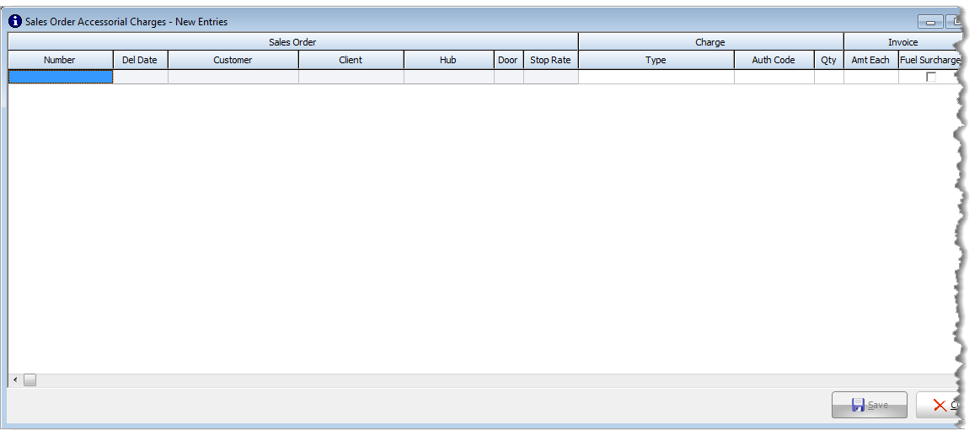Click the Amt Each column header
The width and height of the screenshot is (980, 436).
pos(871,60)
